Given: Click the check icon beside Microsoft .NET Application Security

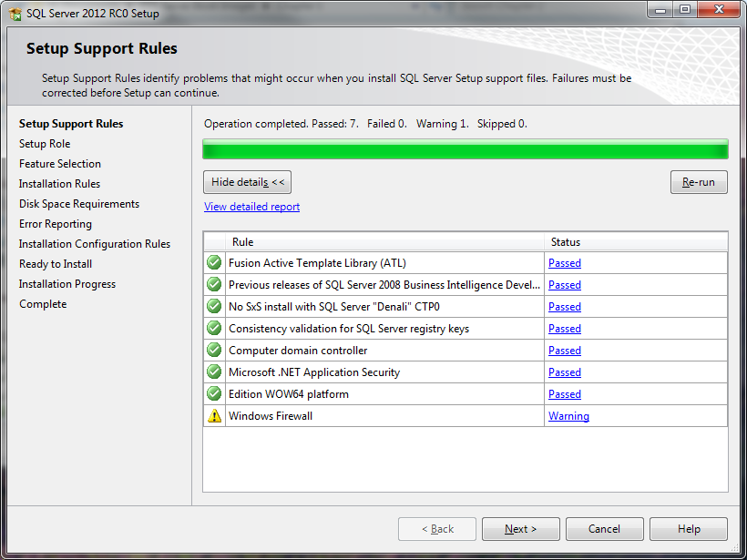Looking at the screenshot, I should (214, 372).
